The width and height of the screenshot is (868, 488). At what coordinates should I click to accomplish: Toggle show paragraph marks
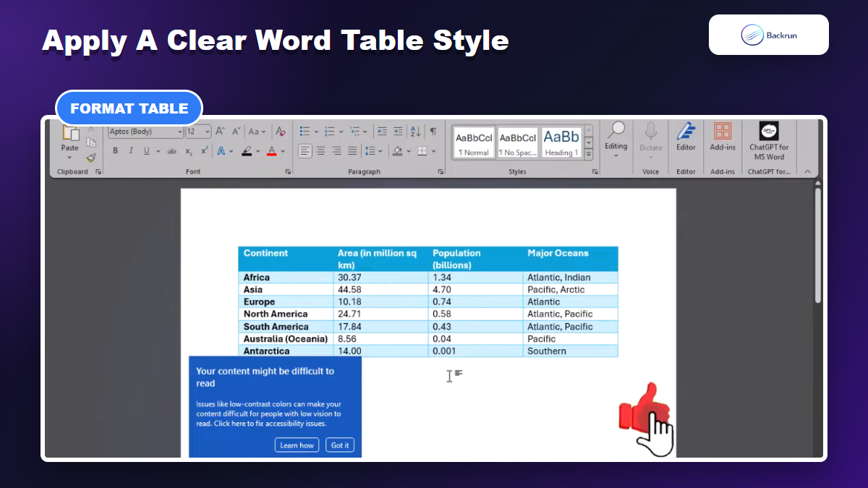pos(433,132)
